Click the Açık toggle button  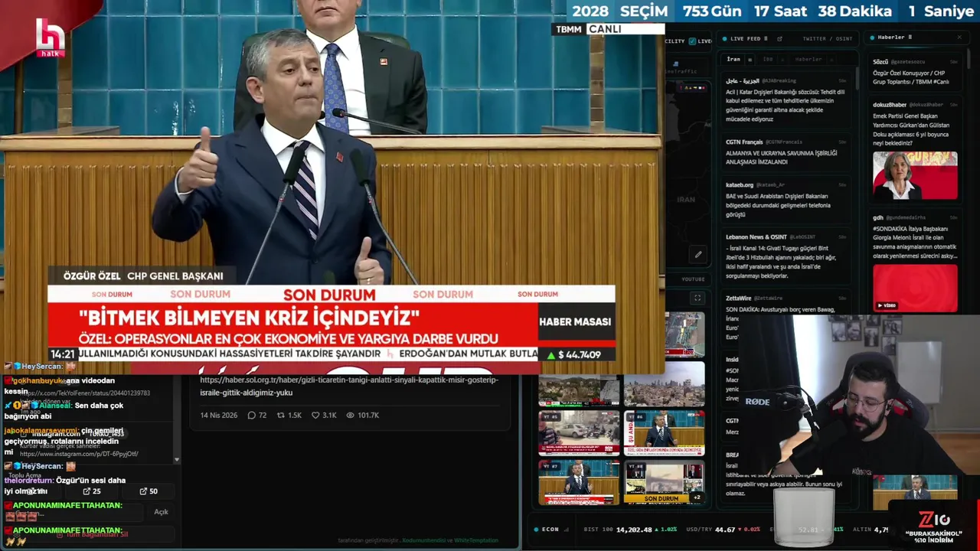161,512
